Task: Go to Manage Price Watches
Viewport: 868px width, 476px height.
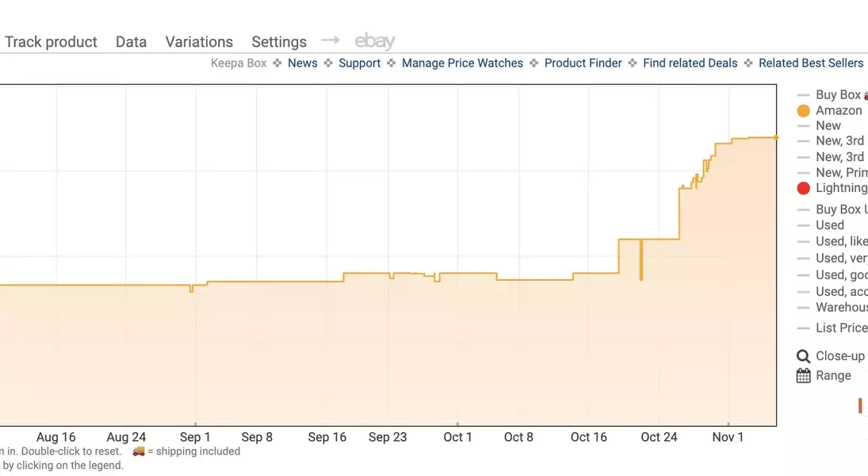Action: pyautogui.click(x=462, y=63)
